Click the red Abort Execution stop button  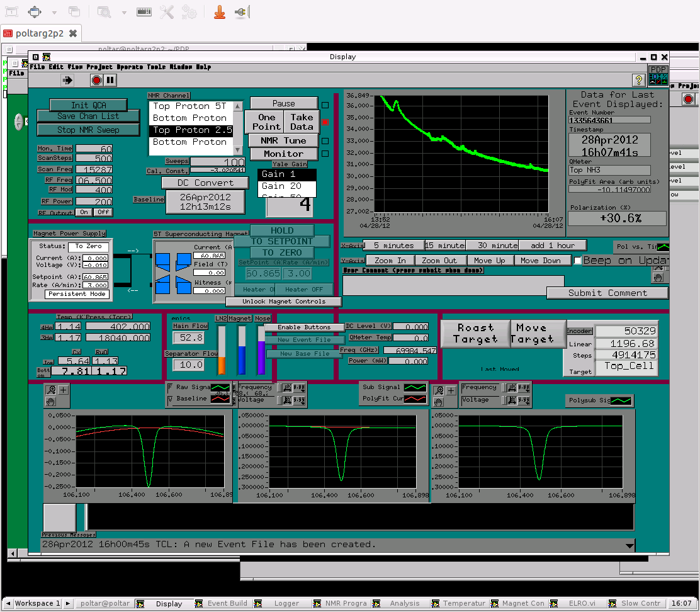(x=96, y=81)
